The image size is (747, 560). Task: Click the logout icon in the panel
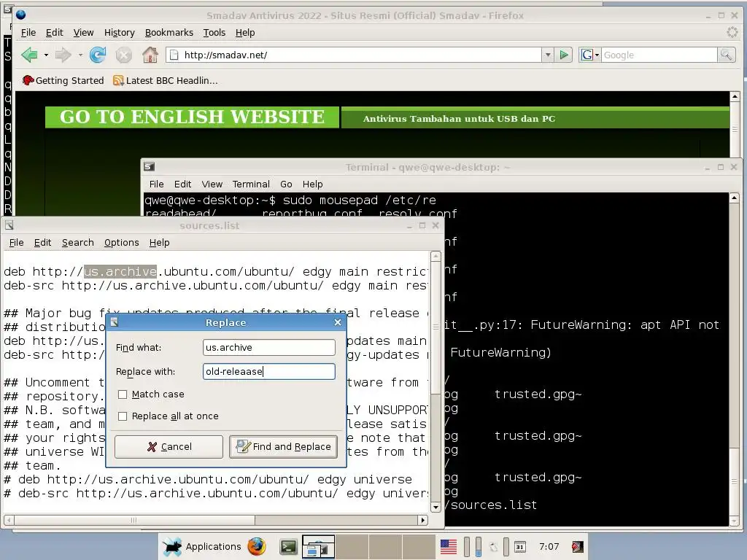coord(578,547)
